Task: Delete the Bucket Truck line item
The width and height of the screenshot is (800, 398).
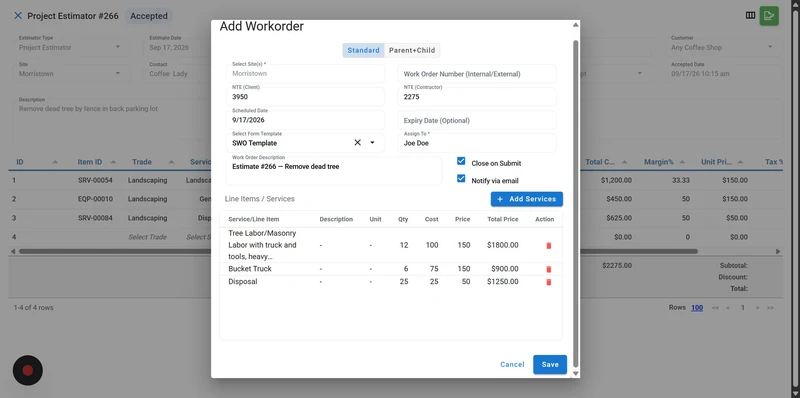Action: point(548,269)
